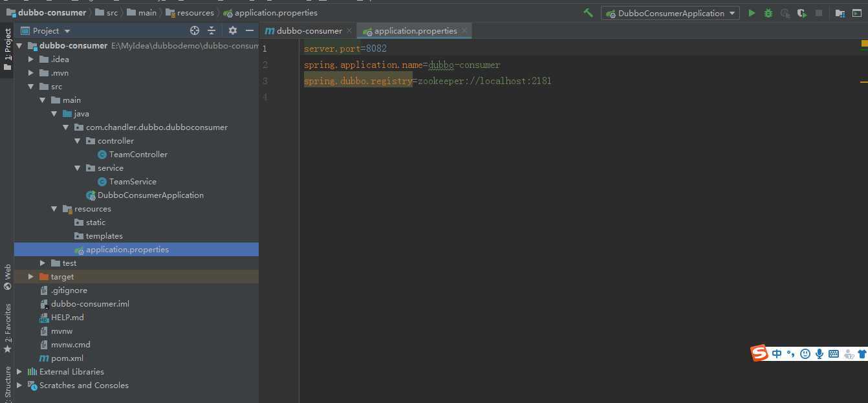
Task: Click the grayed-out Stop square icon
Action: click(819, 13)
